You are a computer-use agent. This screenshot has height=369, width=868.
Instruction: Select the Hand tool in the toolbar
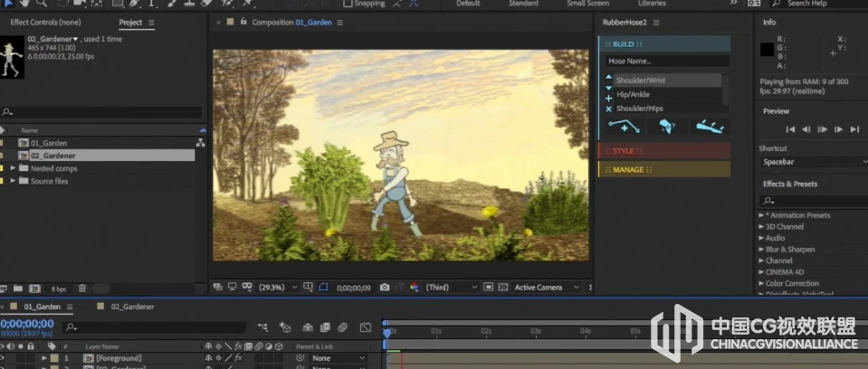pyautogui.click(x=25, y=3)
